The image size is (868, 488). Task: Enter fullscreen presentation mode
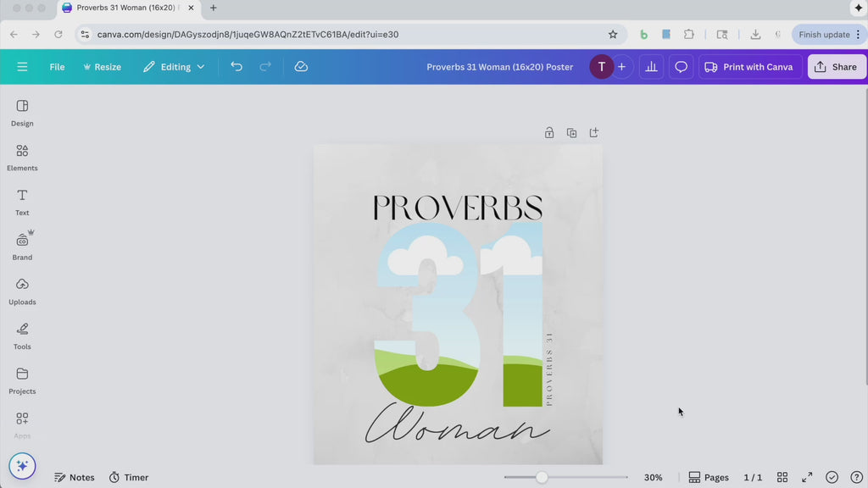coord(807,477)
